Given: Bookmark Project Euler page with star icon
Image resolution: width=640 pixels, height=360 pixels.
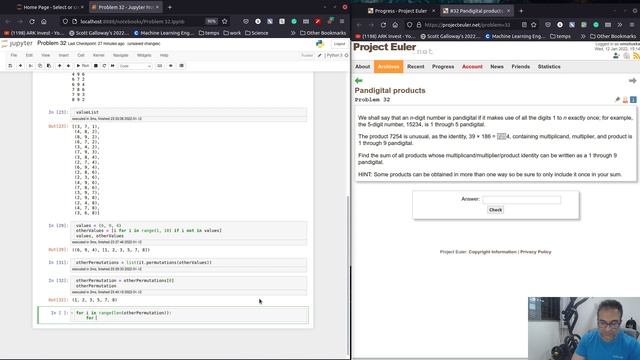Looking at the screenshot, I should pyautogui.click(x=533, y=25).
